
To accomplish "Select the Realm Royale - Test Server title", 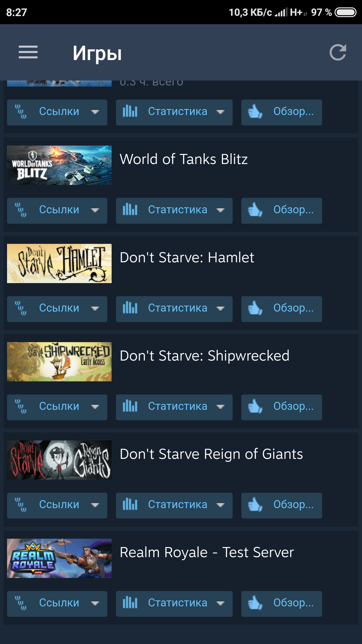I will click(207, 552).
